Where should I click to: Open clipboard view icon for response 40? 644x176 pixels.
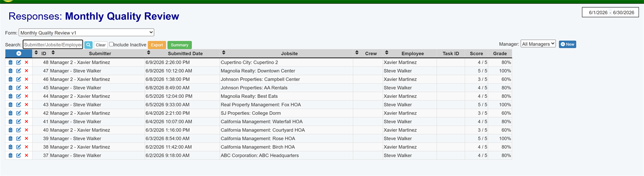11,130
